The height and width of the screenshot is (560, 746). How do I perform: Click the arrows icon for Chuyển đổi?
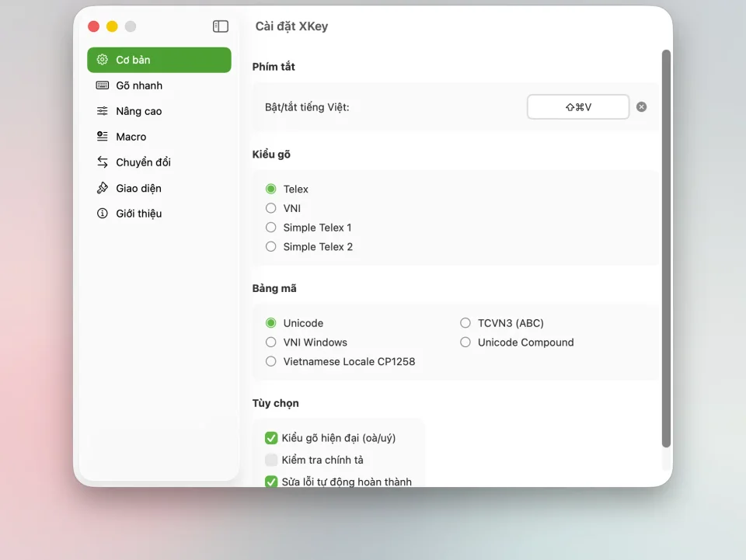(x=103, y=162)
